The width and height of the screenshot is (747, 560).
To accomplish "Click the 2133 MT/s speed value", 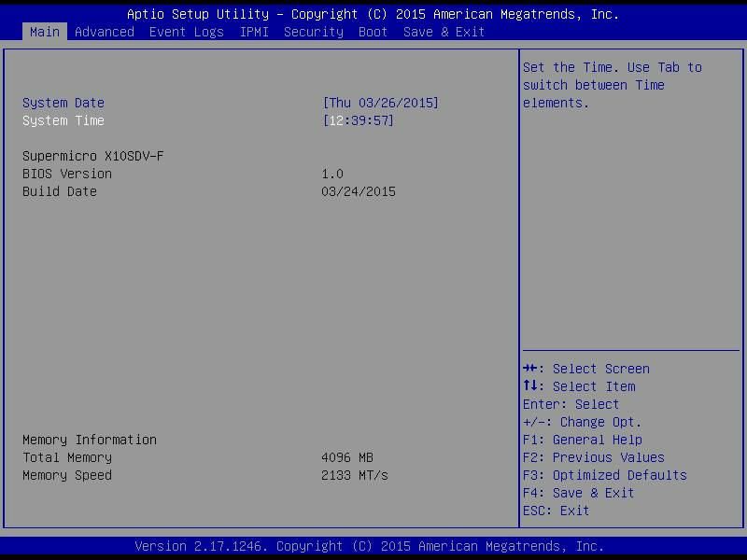I will coord(355,475).
